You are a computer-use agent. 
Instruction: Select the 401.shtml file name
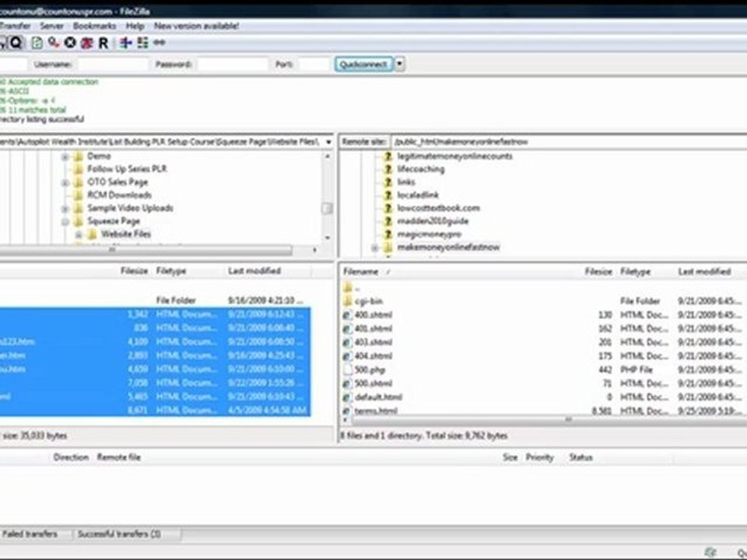coord(373,328)
